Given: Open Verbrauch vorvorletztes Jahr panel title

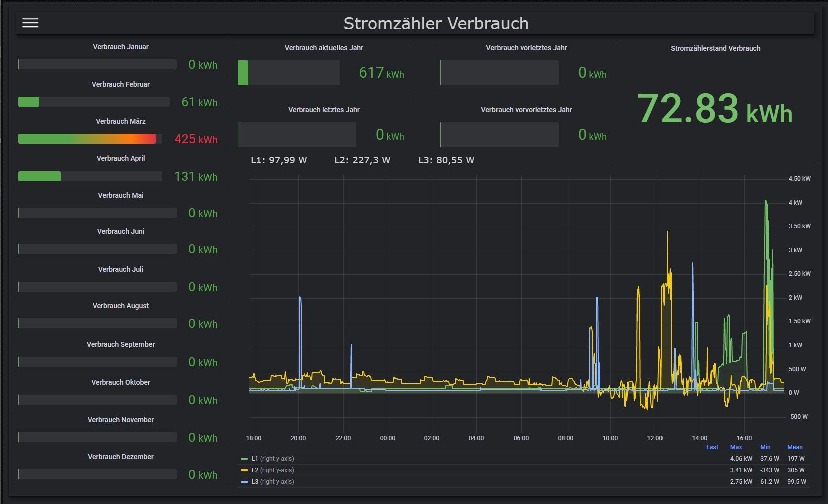Looking at the screenshot, I should click(x=527, y=110).
